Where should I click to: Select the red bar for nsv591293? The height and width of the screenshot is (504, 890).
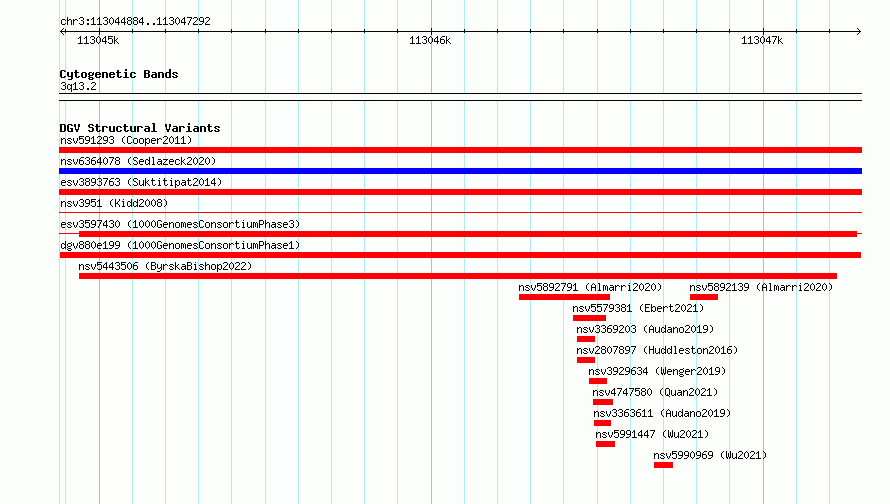point(460,150)
